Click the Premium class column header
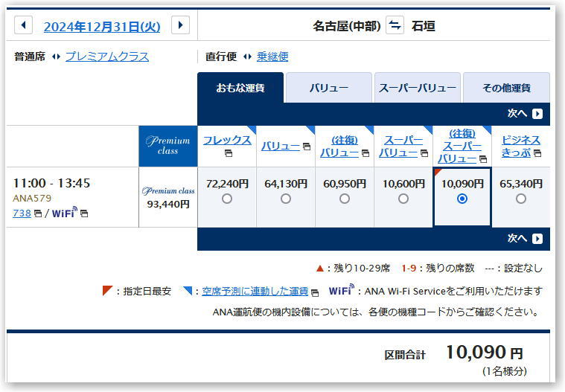565x392 pixels. point(168,146)
